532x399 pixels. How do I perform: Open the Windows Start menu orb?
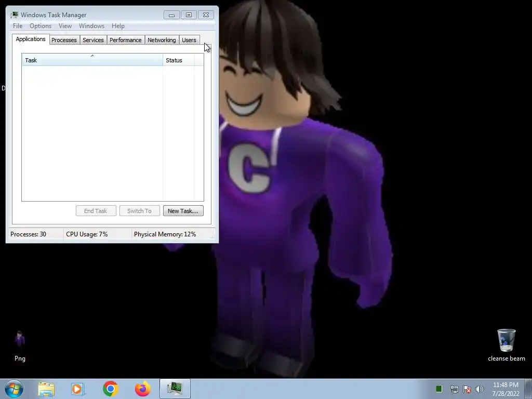pos(14,389)
